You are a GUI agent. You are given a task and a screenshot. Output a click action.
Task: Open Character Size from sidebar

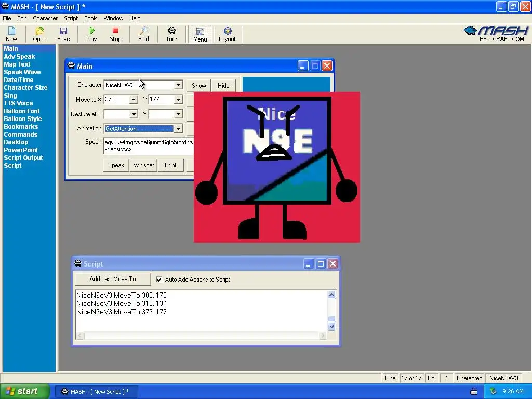[x=25, y=88]
